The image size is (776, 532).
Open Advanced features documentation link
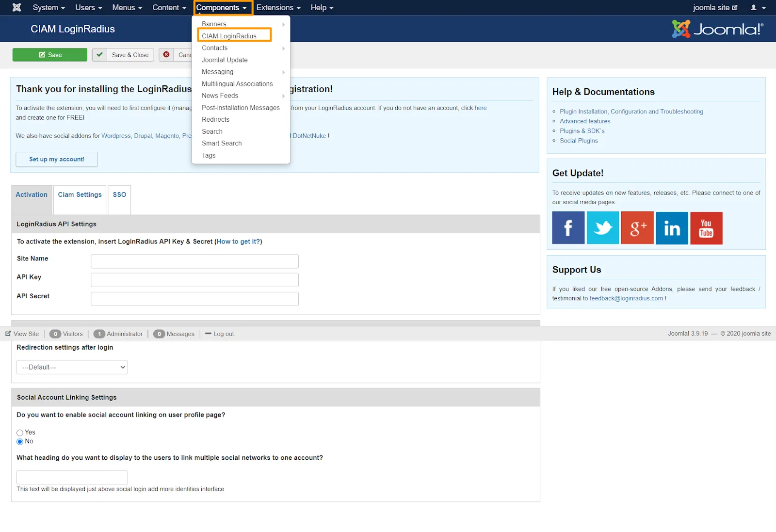(585, 121)
